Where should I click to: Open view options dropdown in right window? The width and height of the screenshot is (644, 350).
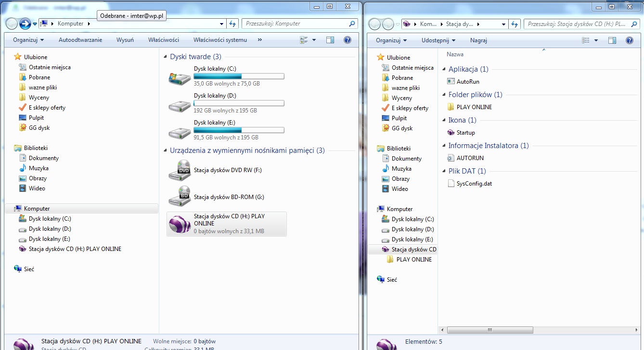[x=596, y=40]
